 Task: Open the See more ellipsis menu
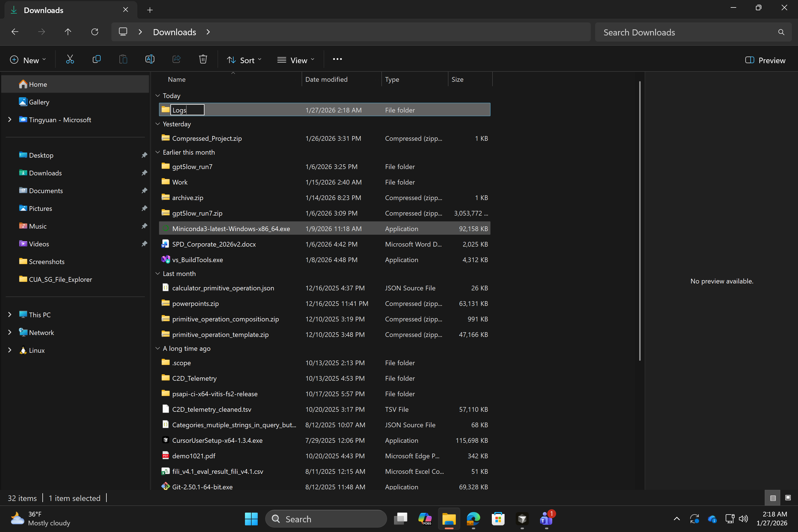point(337,59)
